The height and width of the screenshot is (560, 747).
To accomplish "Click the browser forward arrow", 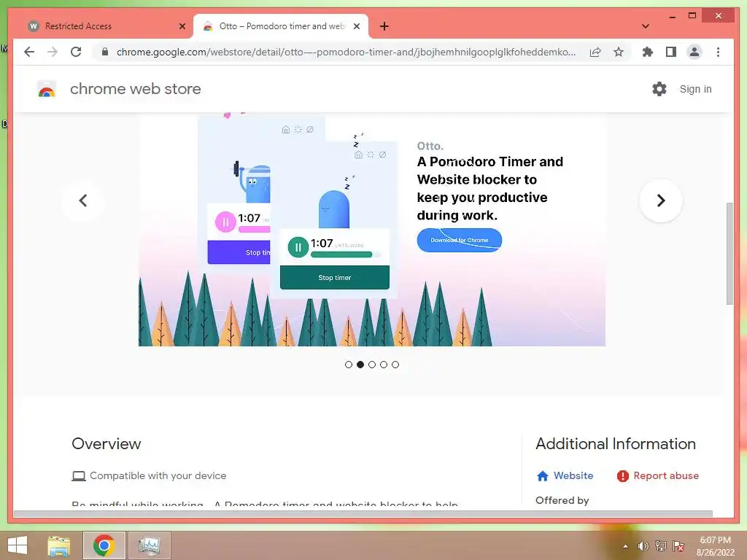I will [53, 52].
